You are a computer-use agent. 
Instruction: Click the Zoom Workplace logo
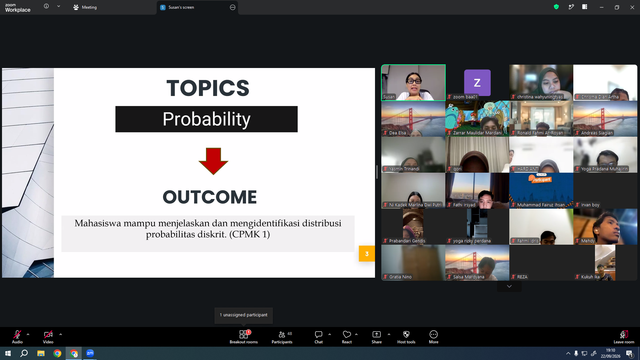pos(18,8)
